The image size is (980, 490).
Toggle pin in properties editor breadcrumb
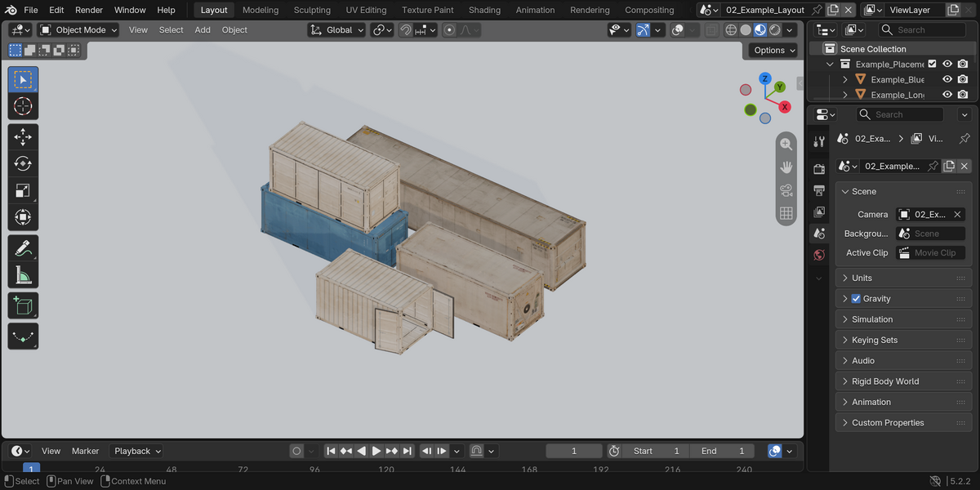pyautogui.click(x=964, y=138)
